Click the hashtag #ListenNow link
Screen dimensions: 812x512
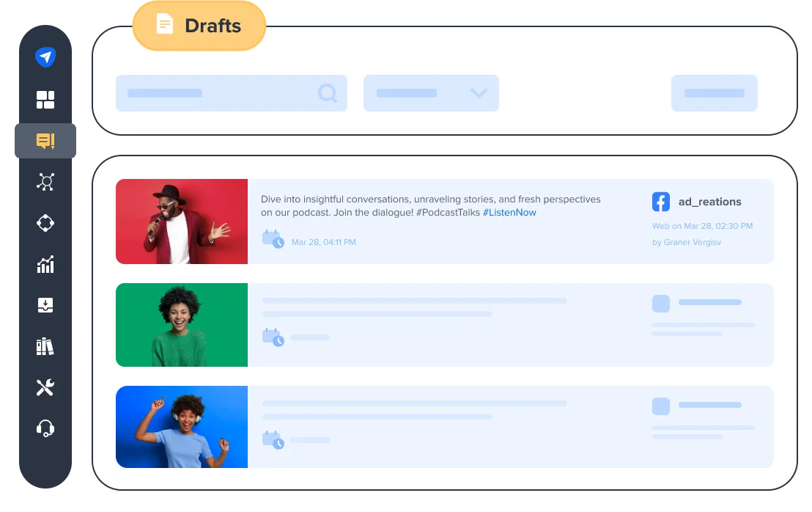pyautogui.click(x=511, y=212)
